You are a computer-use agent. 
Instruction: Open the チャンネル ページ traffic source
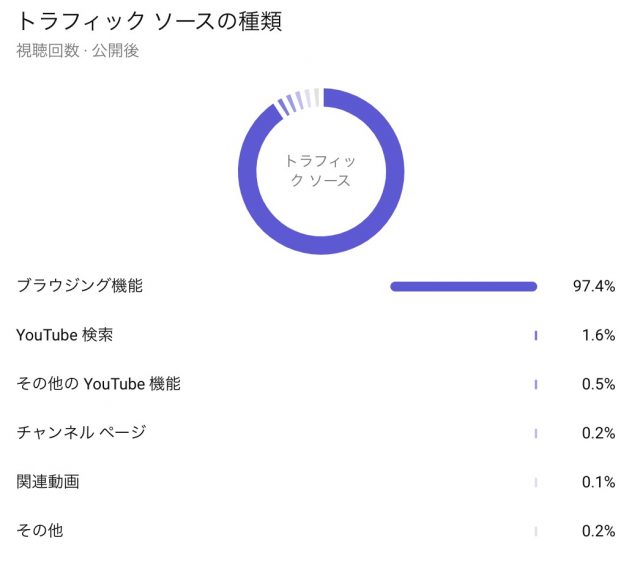point(81,433)
